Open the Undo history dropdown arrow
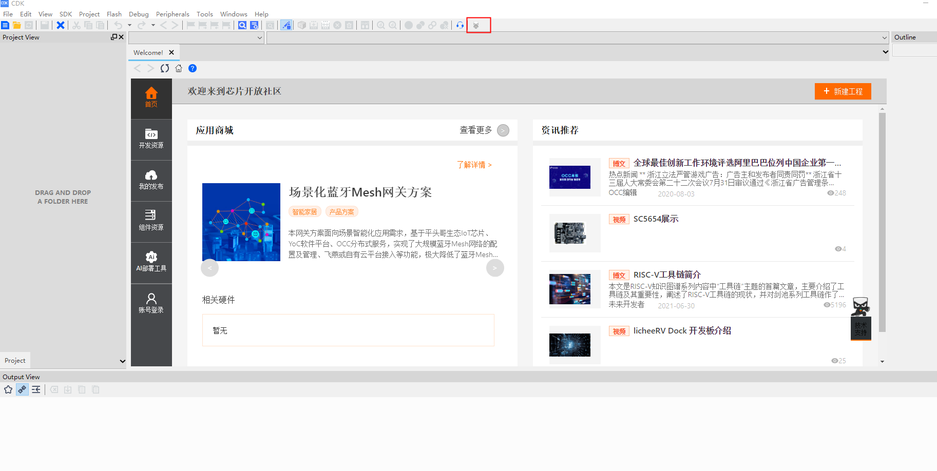Viewport: 937px width, 471px height. click(x=129, y=25)
